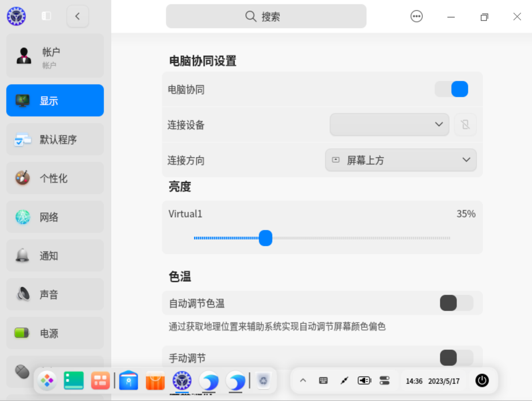Open the three-dot options menu
This screenshot has height=401, width=532.
coord(416,17)
